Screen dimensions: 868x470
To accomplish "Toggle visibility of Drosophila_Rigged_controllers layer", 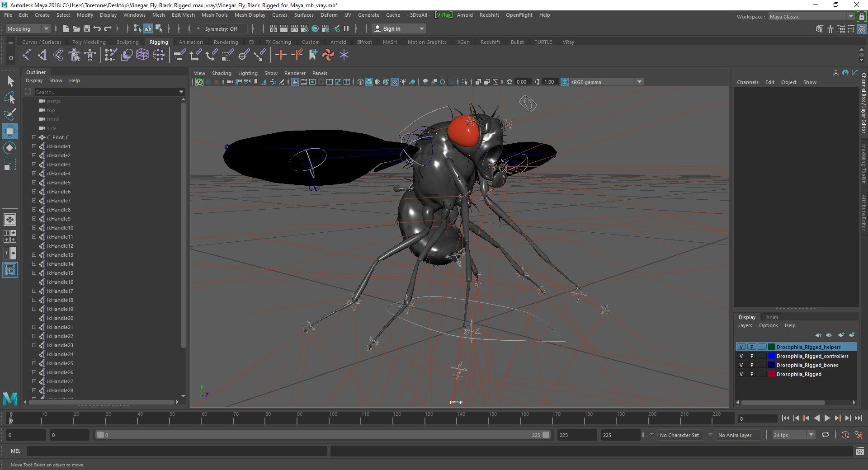I will [x=741, y=356].
